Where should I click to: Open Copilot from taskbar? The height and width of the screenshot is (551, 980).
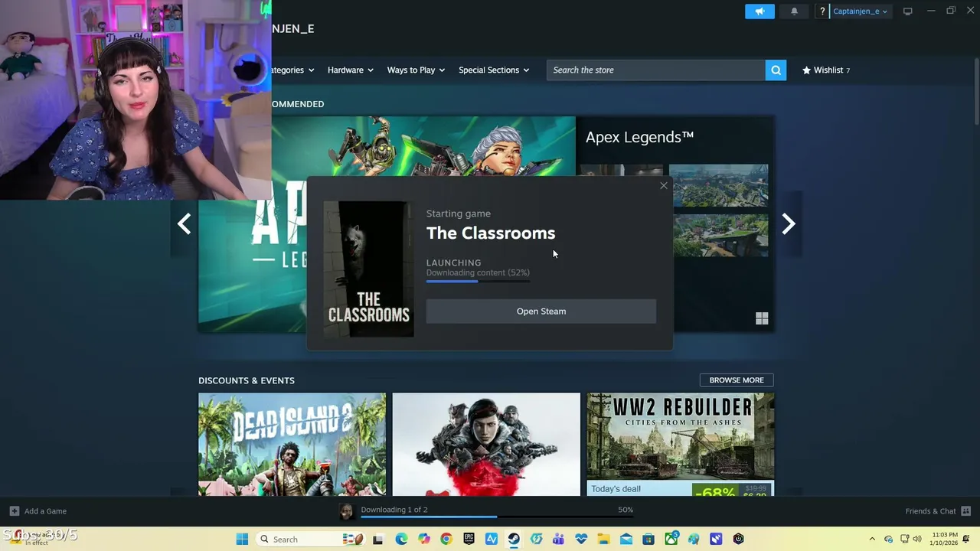point(423,539)
